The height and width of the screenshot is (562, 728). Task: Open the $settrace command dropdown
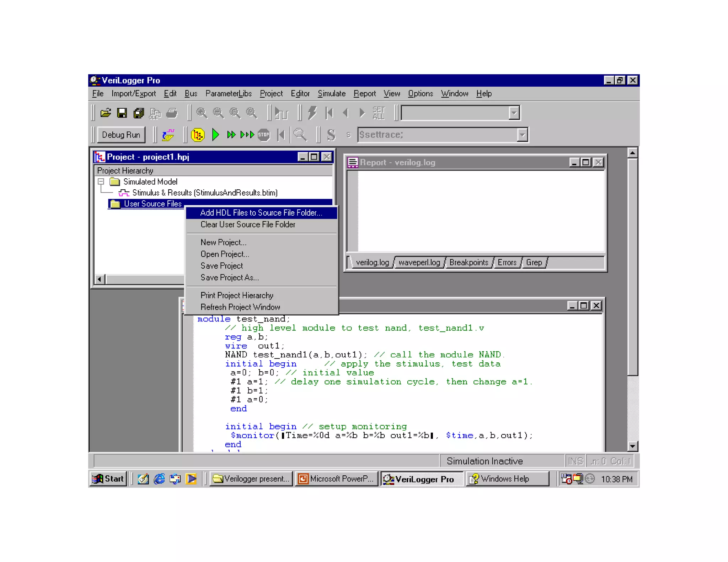click(522, 135)
